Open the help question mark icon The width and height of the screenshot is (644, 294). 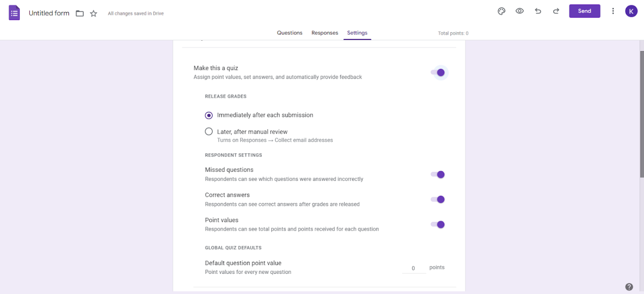pyautogui.click(x=629, y=286)
